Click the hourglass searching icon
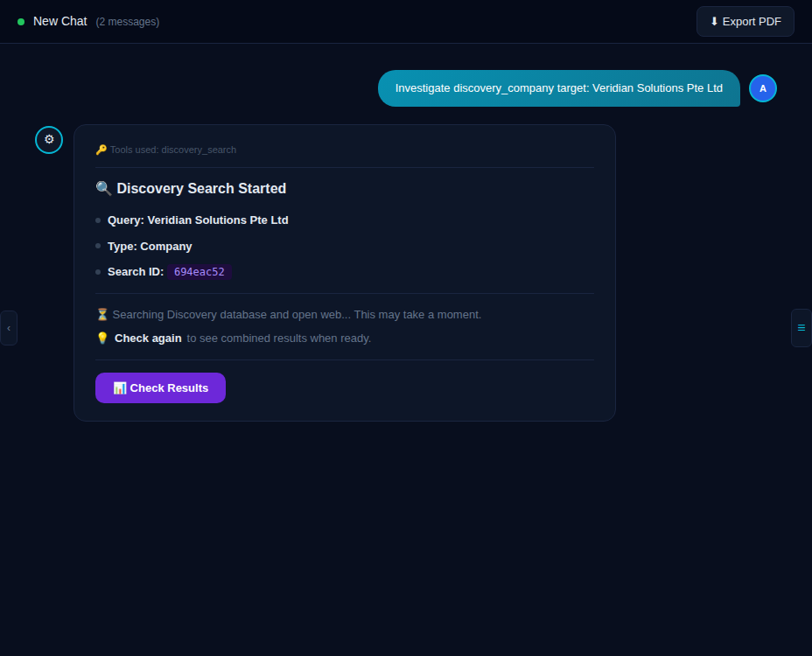Screen dimensions: 812x656 pos(101,314)
